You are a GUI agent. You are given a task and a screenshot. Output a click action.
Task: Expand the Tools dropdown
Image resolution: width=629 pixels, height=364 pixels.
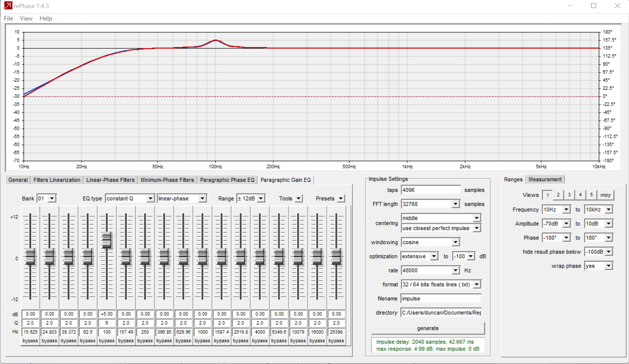(299, 198)
